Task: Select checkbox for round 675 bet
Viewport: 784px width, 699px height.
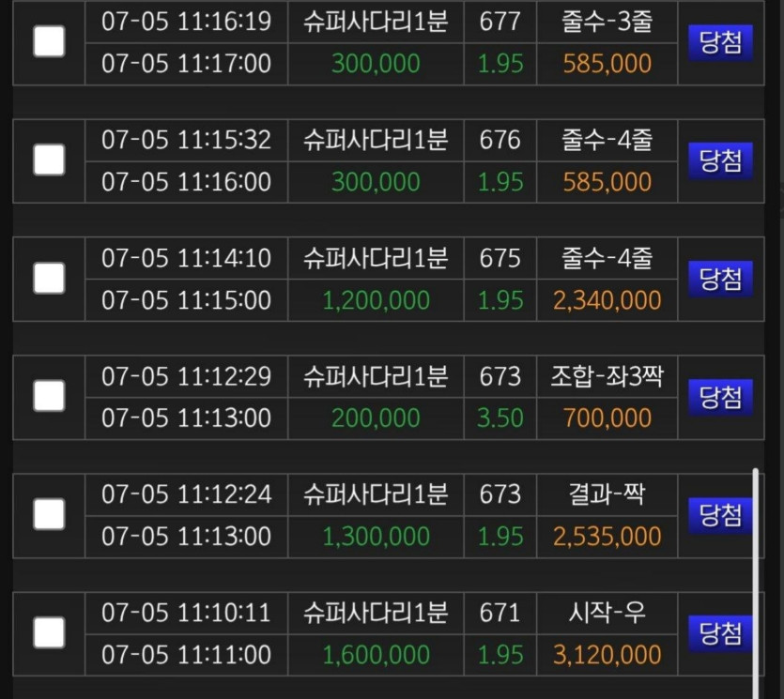Action: [49, 279]
